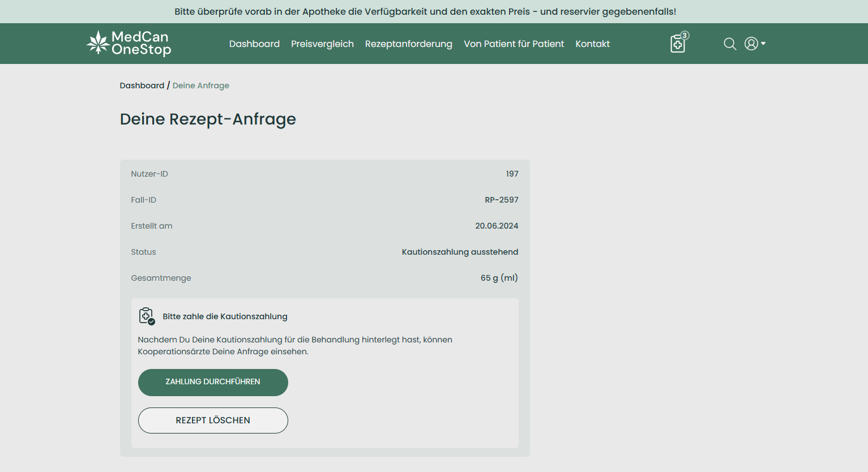Expand the account dropdown arrow
The height and width of the screenshot is (472, 868).
(763, 44)
